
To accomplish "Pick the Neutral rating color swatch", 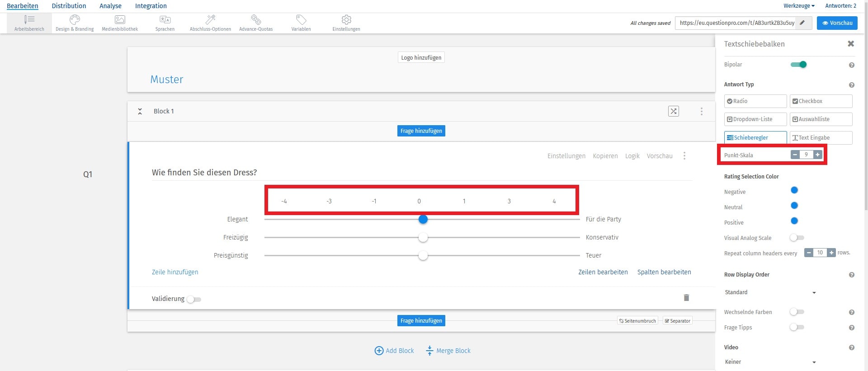I will pos(794,206).
